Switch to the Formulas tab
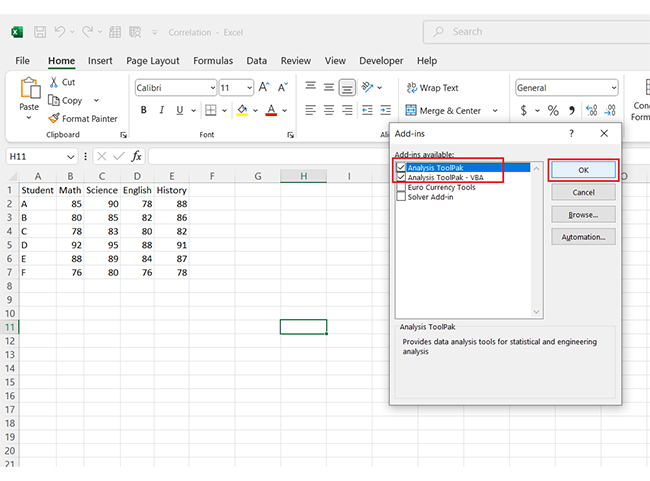This screenshot has height=481, width=650. (213, 61)
